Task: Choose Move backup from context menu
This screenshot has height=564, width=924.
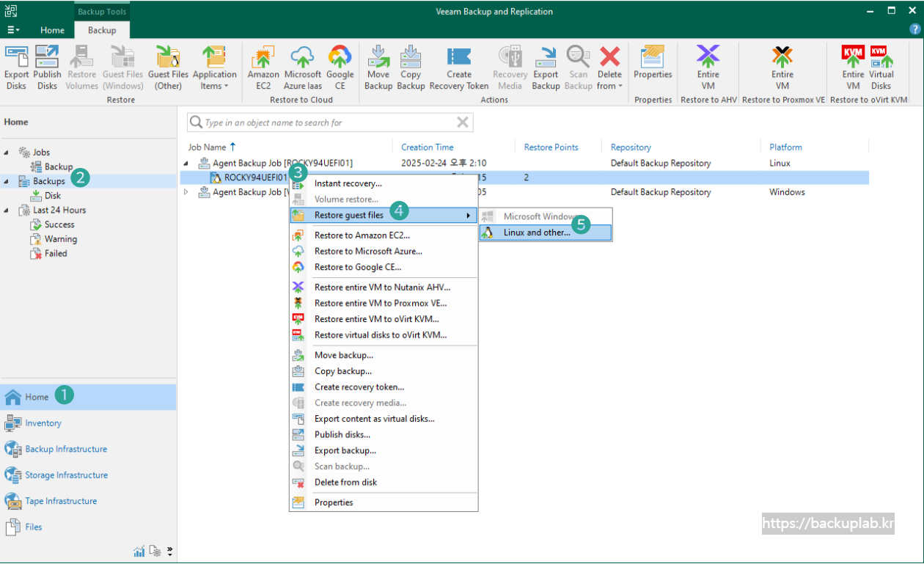Action: [384, 355]
